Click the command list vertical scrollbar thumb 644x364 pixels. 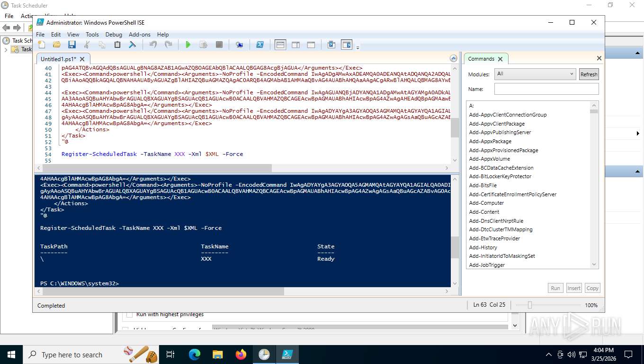tap(594, 111)
